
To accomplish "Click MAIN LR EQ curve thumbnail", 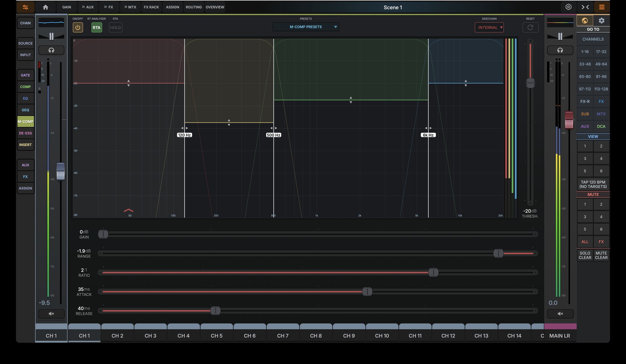I will [560, 23].
